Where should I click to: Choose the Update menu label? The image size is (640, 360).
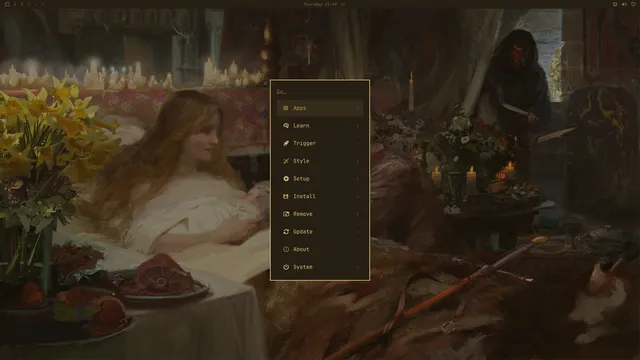(x=303, y=231)
